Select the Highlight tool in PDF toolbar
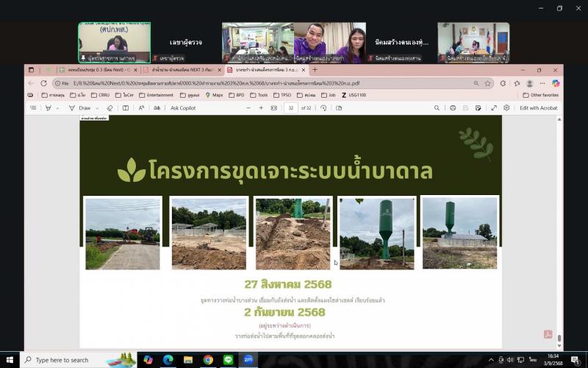 (49, 108)
